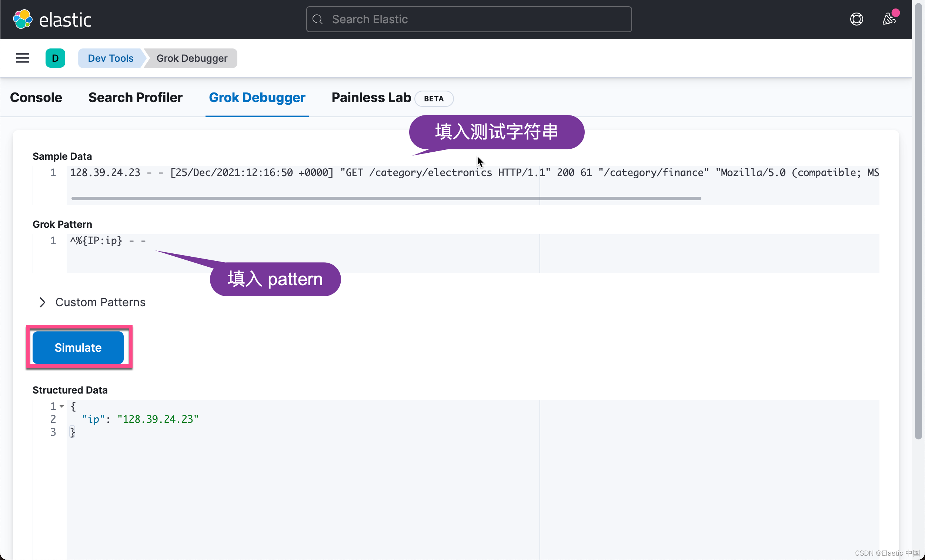Switch to the Console tab
This screenshot has height=560, width=925.
coord(36,98)
